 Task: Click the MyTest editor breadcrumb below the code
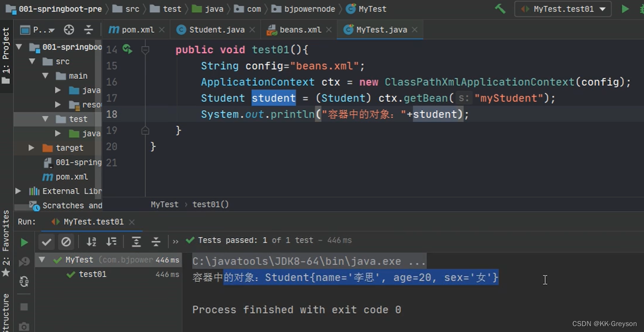tap(164, 204)
